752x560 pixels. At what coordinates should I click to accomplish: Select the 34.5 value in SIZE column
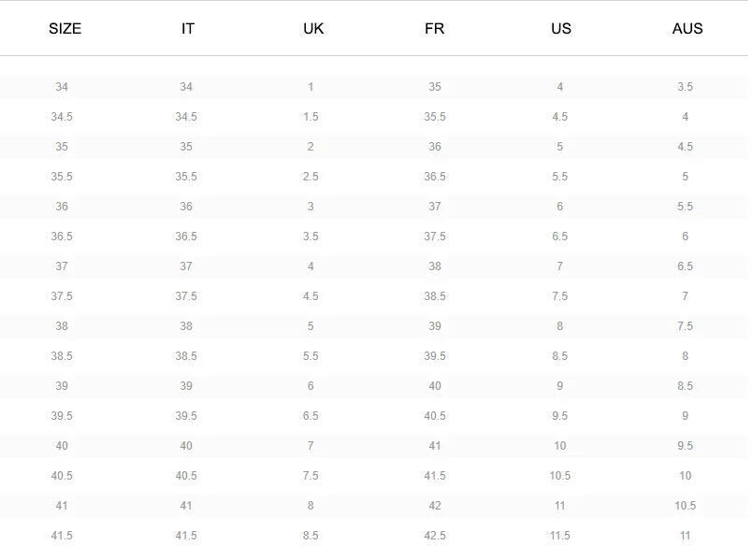62,117
